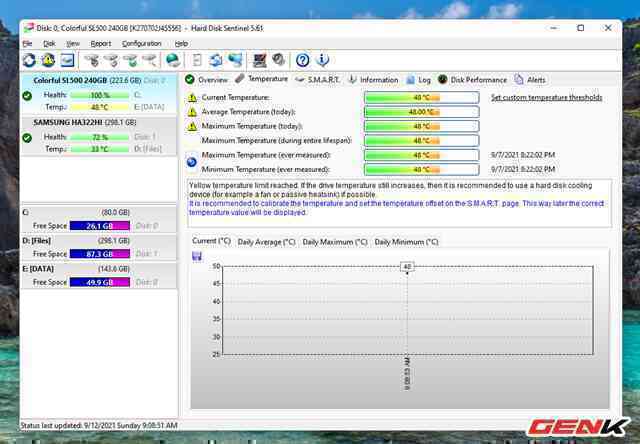This screenshot has width=640, height=444.
Task: Open the Disk Performance tab
Action: (472, 80)
